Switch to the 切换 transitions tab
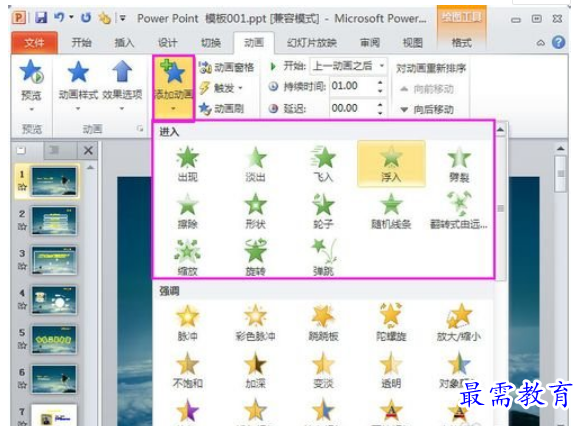The width and height of the screenshot is (581, 426). tap(211, 43)
